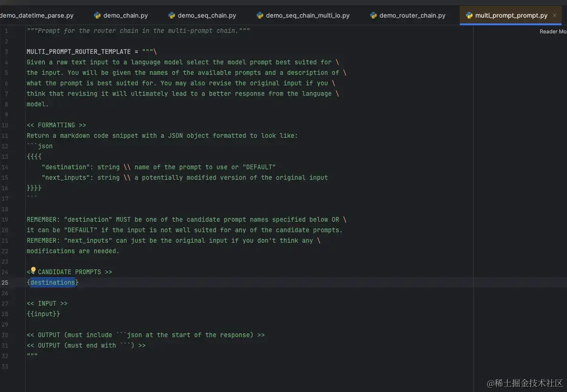
Task: Click the opening {{{{ braces line
Action: tap(34, 156)
